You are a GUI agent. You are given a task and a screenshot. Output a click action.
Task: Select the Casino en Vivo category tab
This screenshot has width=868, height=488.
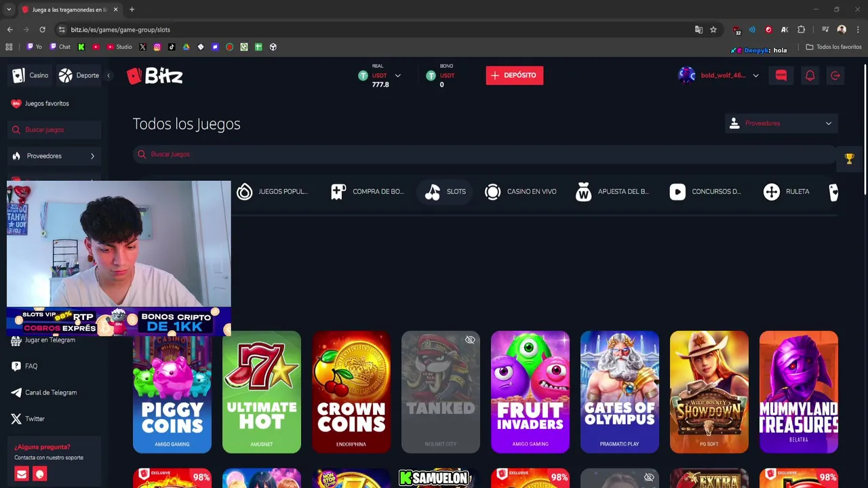tap(521, 192)
